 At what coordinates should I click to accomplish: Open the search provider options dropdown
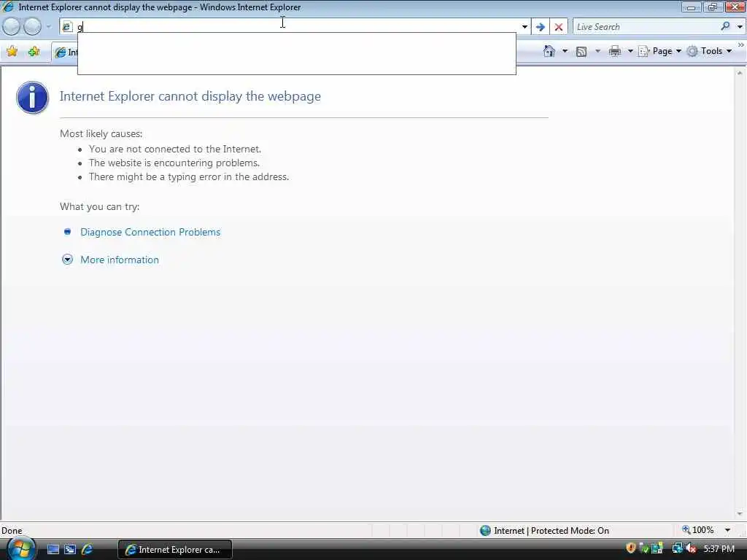(740, 27)
